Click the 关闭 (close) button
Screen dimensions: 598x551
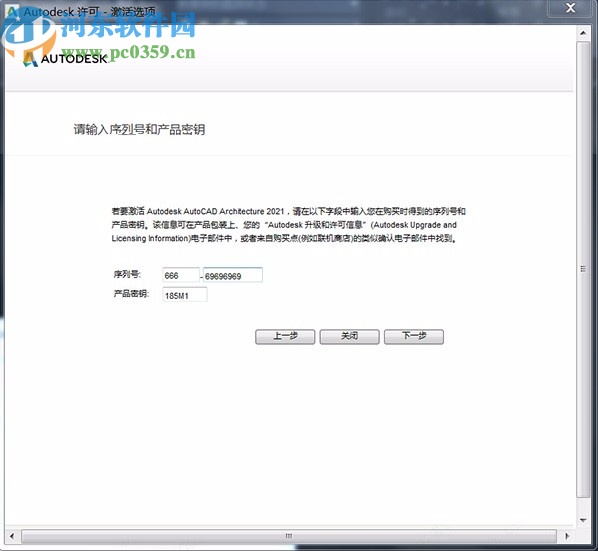point(349,337)
